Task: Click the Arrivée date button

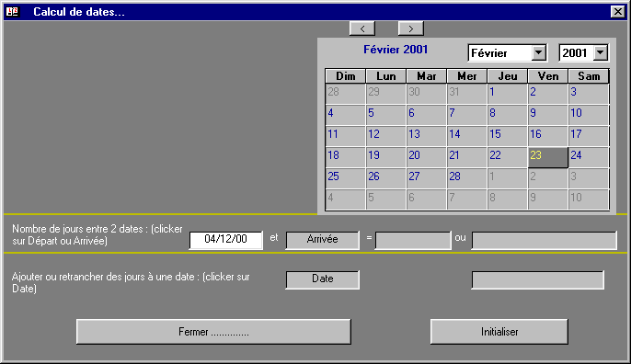Action: [x=322, y=240]
